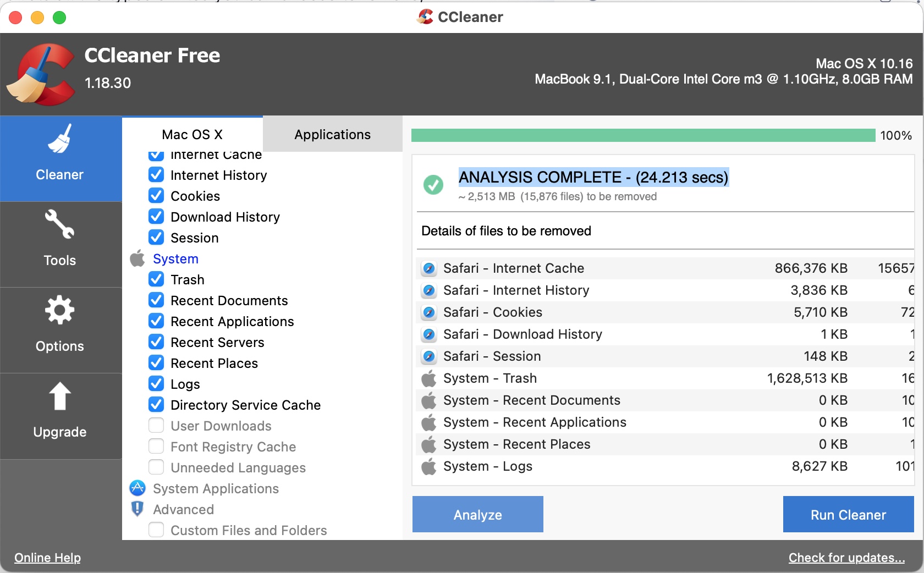The width and height of the screenshot is (924, 573).
Task: Click Check for updates link
Action: (x=846, y=558)
